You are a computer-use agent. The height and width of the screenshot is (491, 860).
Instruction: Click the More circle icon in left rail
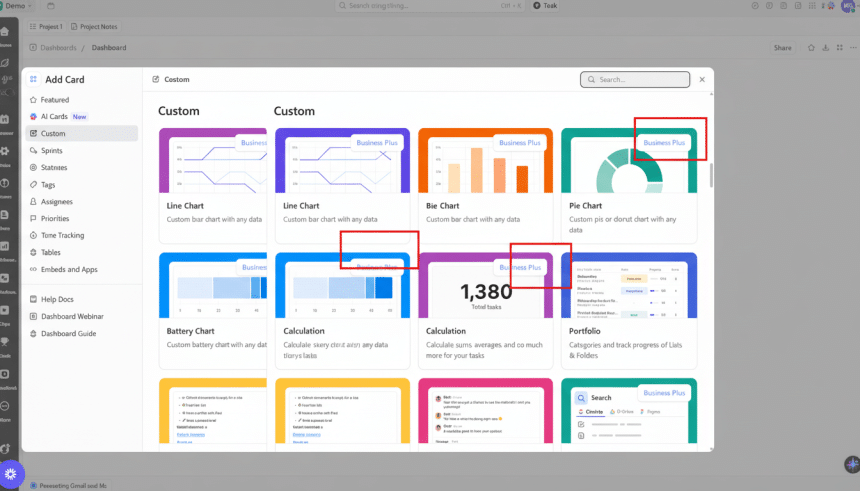coord(5,407)
